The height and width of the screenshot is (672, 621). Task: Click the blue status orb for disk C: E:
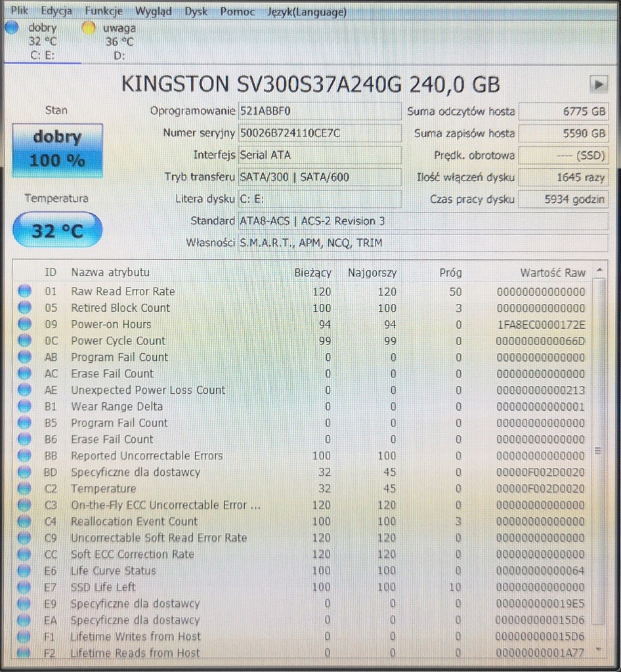click(x=12, y=28)
